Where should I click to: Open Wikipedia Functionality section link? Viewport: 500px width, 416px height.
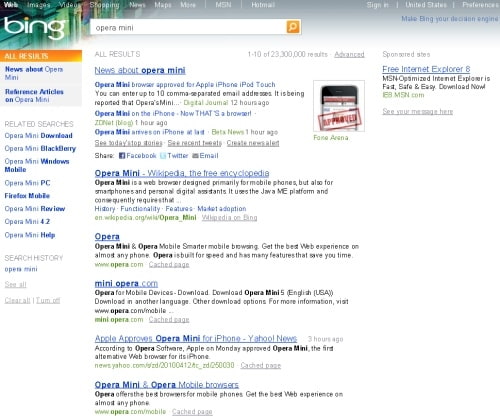coord(140,209)
